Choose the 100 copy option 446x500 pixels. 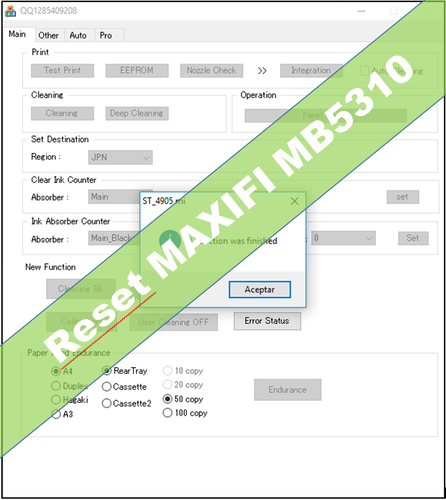[x=167, y=413]
